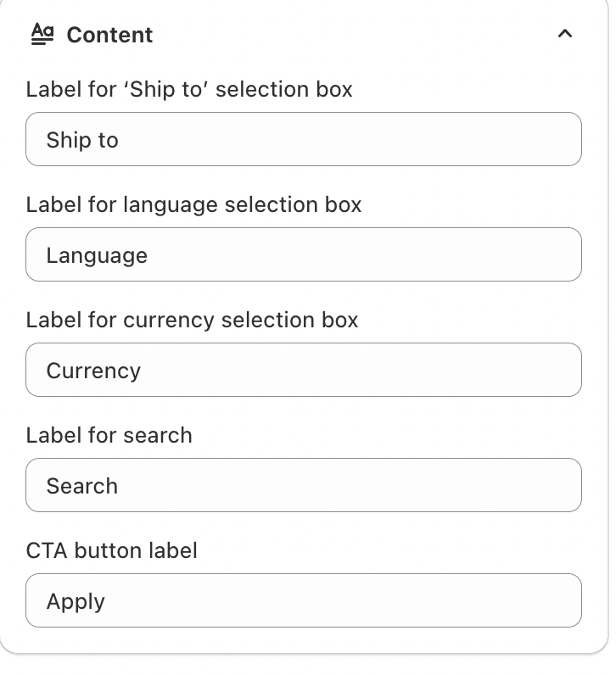Click the CTA button label field containing Apply

tap(303, 600)
